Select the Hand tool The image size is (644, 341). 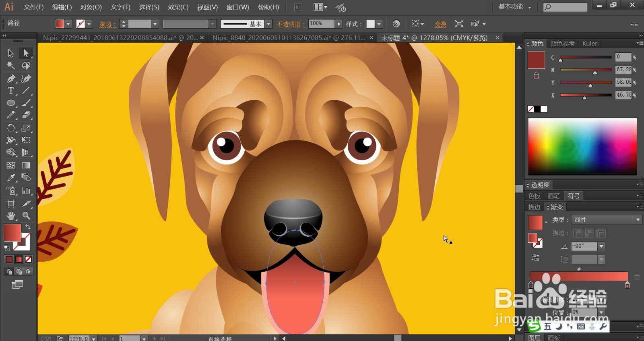click(x=11, y=215)
